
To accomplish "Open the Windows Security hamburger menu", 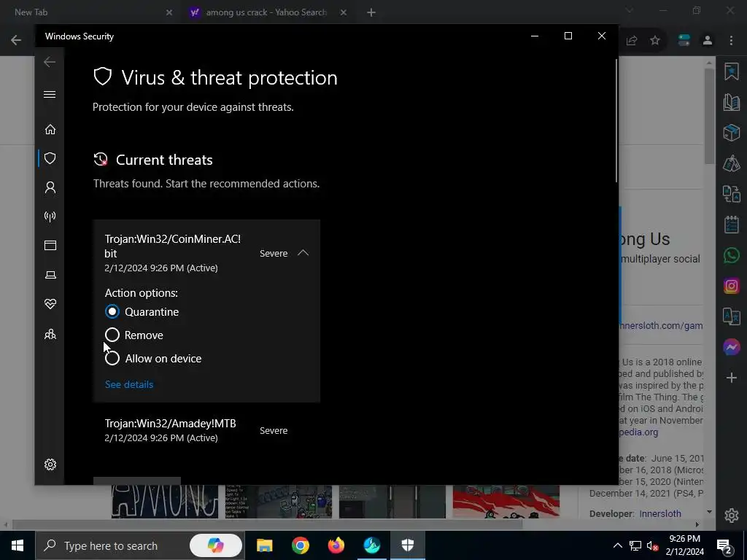I will 50,94.
